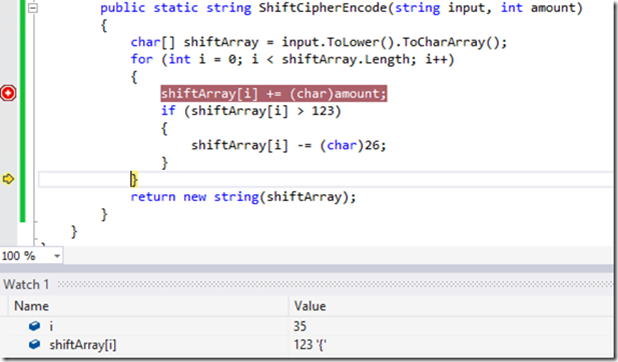This screenshot has height=362, width=618.
Task: Click the value 123 '{' cell
Action: click(x=310, y=345)
